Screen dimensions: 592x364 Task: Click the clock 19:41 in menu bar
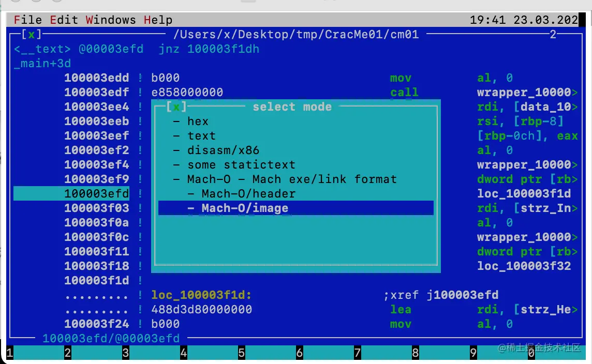(487, 20)
